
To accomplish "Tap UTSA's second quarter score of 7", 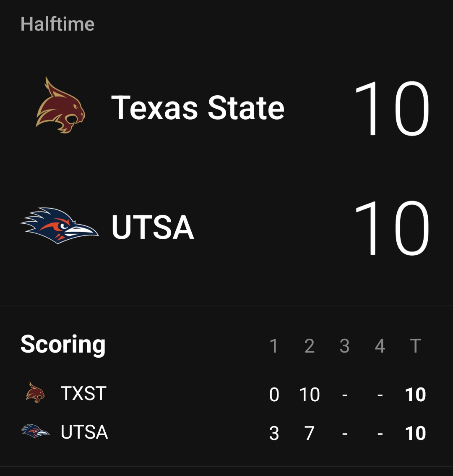I will point(310,433).
